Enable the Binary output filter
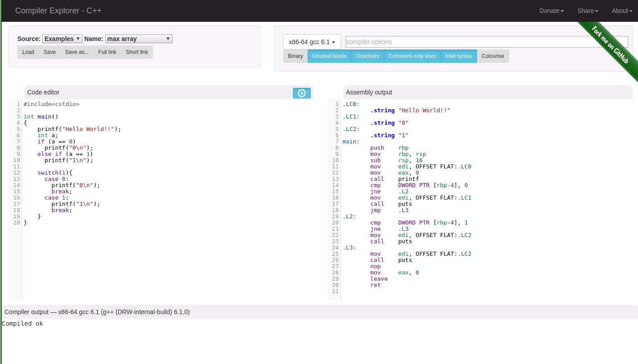The width and height of the screenshot is (638, 364). click(295, 56)
